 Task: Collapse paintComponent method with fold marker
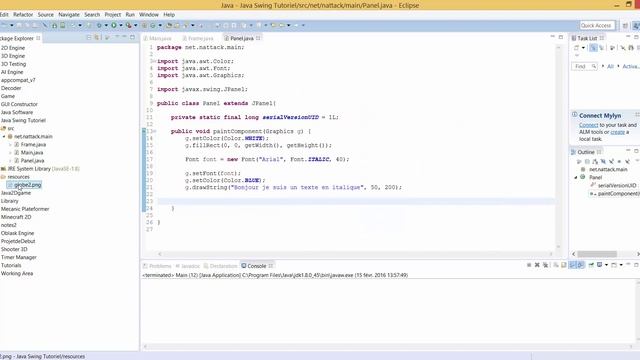coord(154,131)
